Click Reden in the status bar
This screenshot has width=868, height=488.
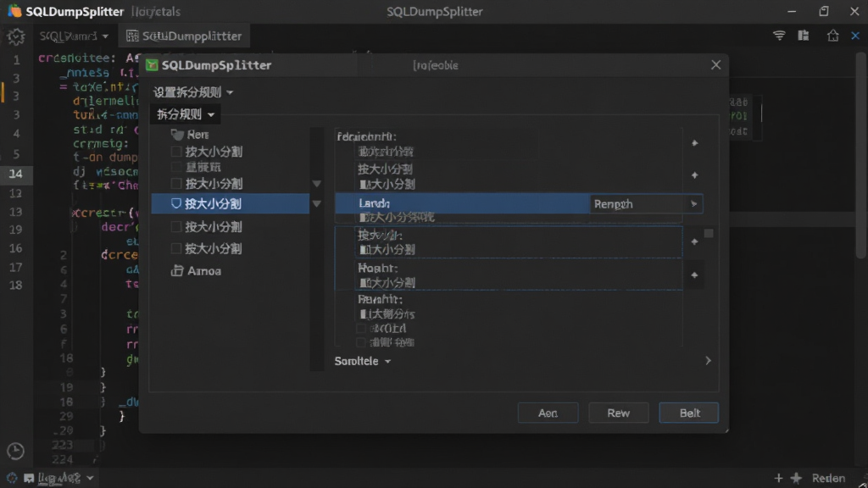(828, 478)
